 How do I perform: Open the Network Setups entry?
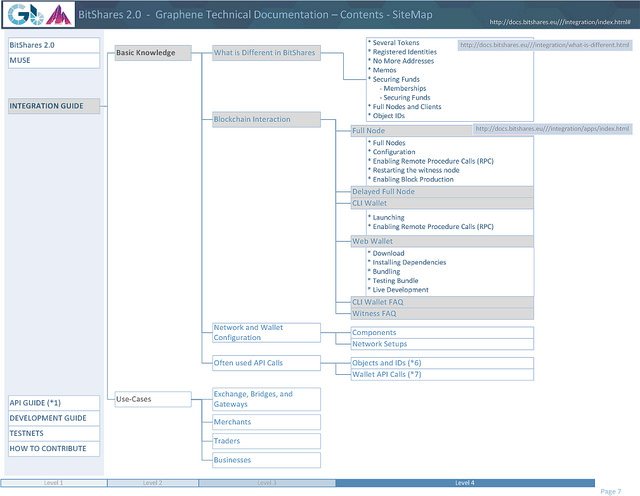[442, 344]
